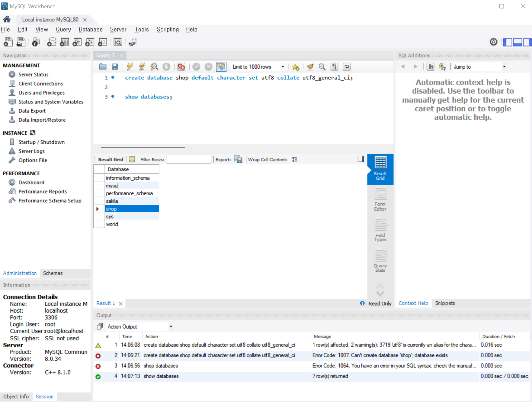Toggle autocommit mode button

tap(221, 67)
